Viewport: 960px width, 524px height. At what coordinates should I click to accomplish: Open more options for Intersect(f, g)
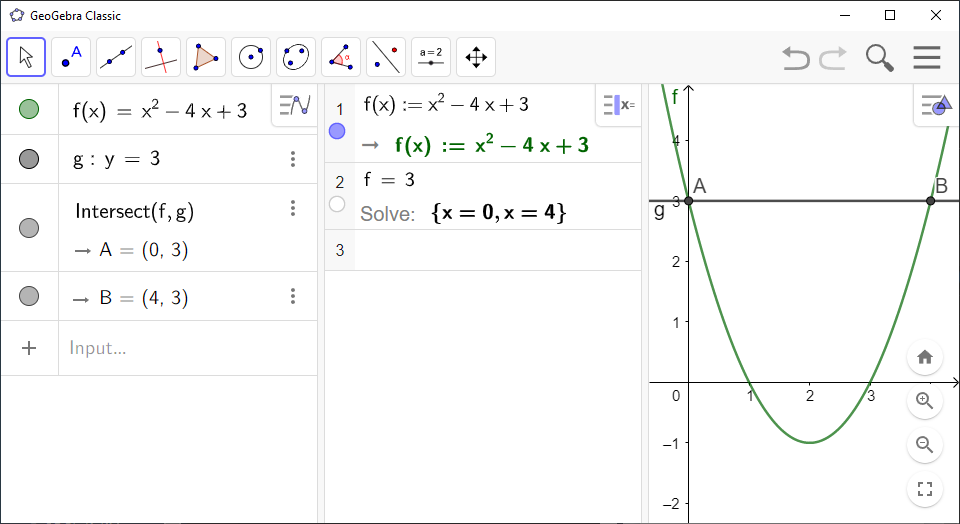[x=293, y=208]
